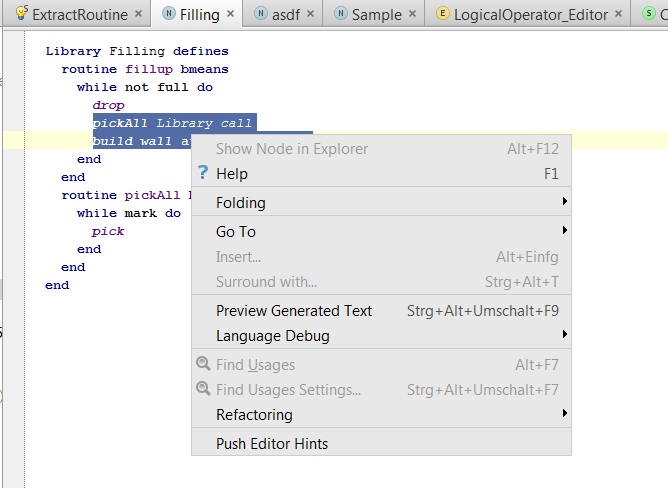This screenshot has width=668, height=488.
Task: Click the N icon on Sample tab
Action: point(340,15)
